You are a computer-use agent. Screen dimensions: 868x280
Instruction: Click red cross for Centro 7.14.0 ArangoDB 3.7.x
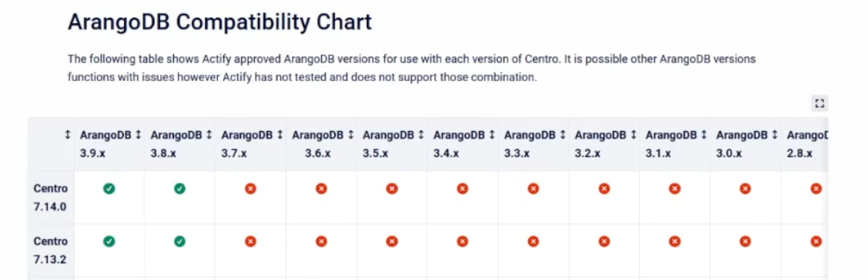coord(250,188)
